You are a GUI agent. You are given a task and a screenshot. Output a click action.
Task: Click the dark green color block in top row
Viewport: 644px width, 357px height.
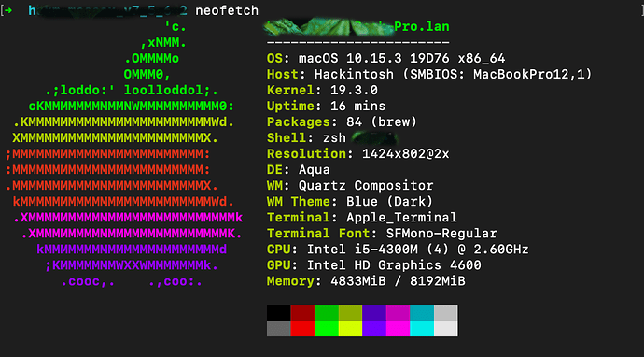point(326,312)
